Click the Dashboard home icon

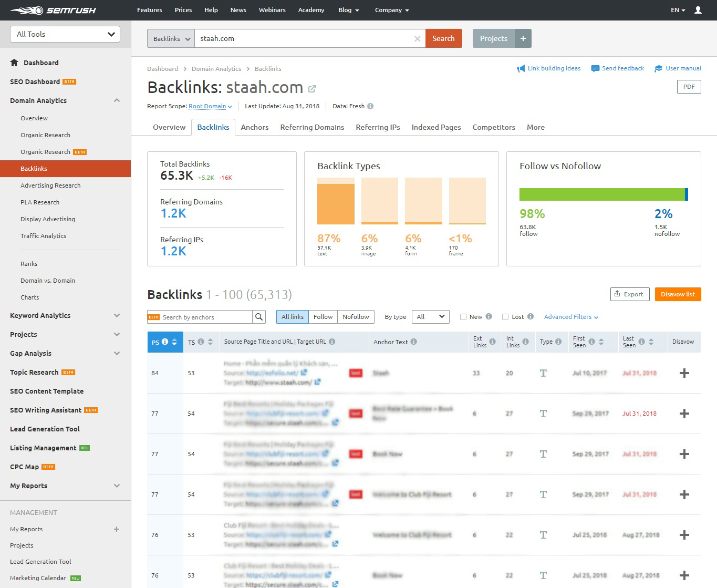14,63
